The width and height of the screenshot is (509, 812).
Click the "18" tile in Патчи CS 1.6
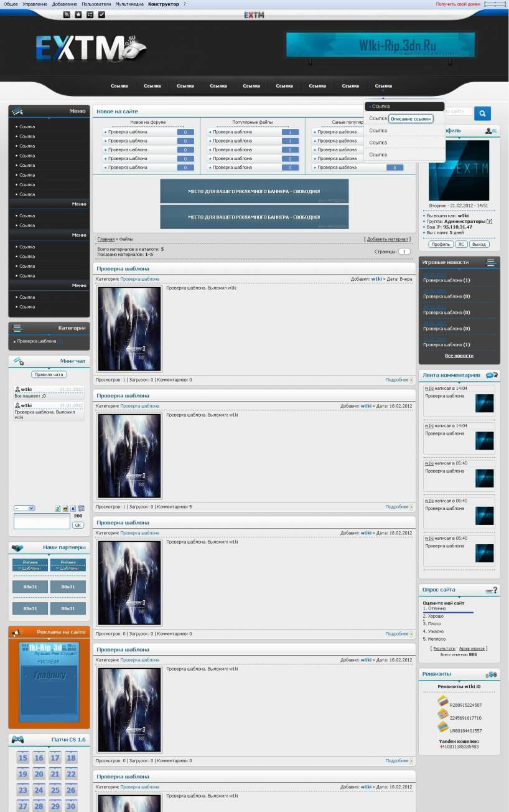72,758
